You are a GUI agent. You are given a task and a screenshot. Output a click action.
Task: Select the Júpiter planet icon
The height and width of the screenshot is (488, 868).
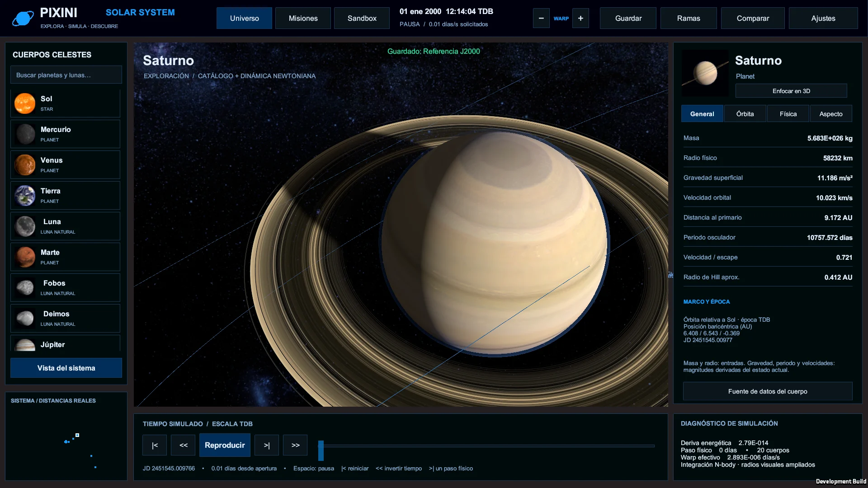click(25, 345)
